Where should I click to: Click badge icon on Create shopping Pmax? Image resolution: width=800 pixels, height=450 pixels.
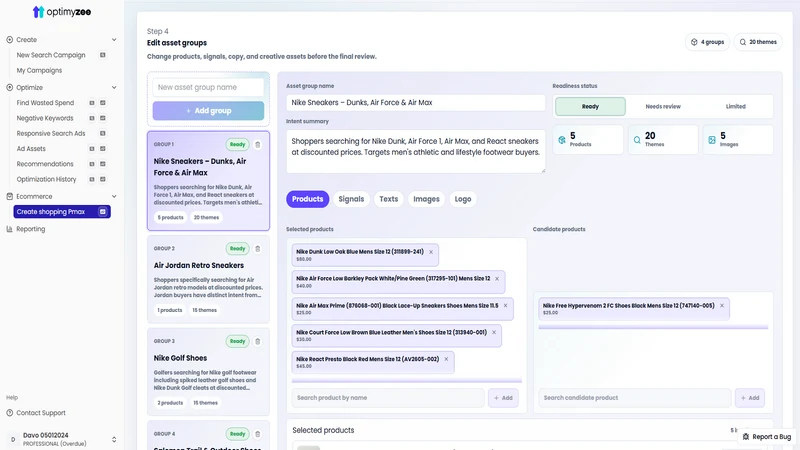pyautogui.click(x=103, y=212)
